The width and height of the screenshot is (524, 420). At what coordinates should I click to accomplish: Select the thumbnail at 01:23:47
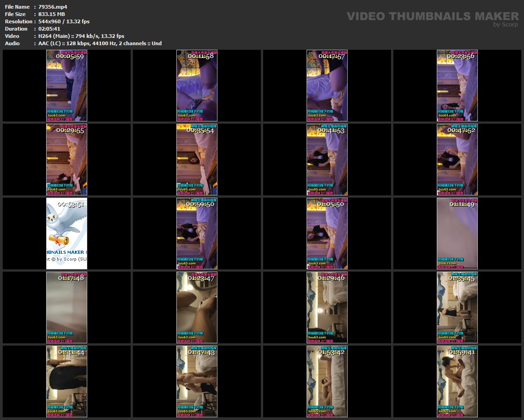pos(197,308)
